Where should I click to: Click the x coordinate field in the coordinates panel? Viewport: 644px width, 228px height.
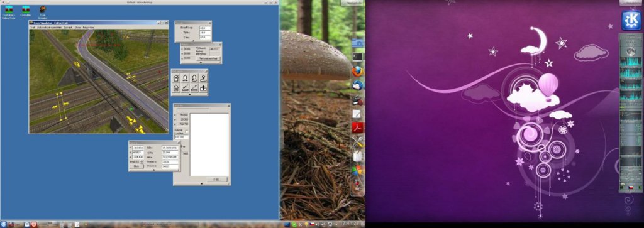(138, 148)
